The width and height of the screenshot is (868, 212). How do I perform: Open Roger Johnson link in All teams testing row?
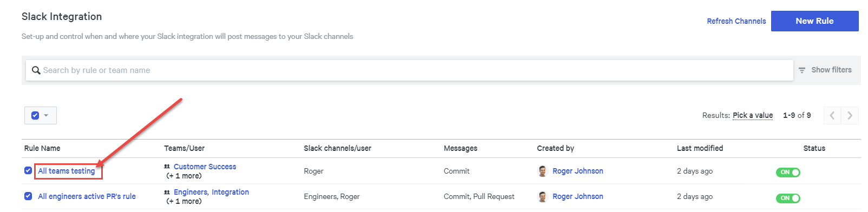click(577, 171)
